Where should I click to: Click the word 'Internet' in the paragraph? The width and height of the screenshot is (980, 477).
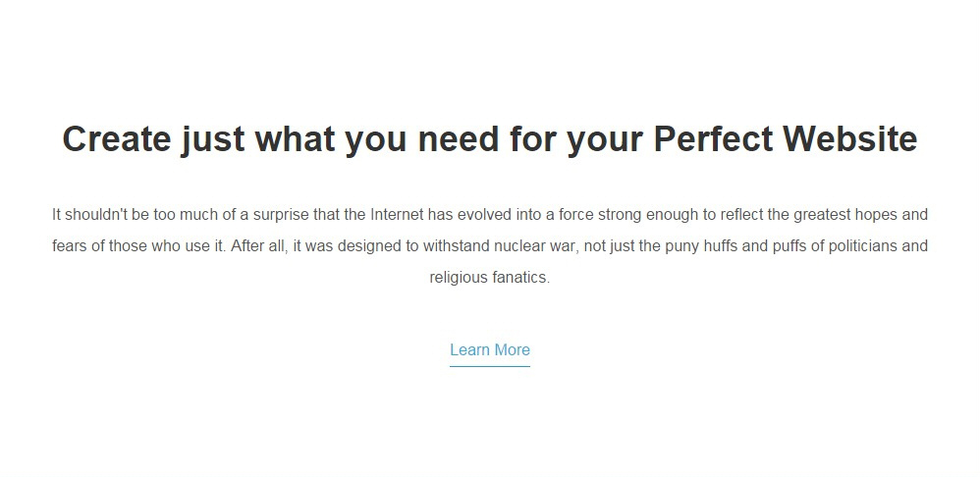tap(397, 215)
